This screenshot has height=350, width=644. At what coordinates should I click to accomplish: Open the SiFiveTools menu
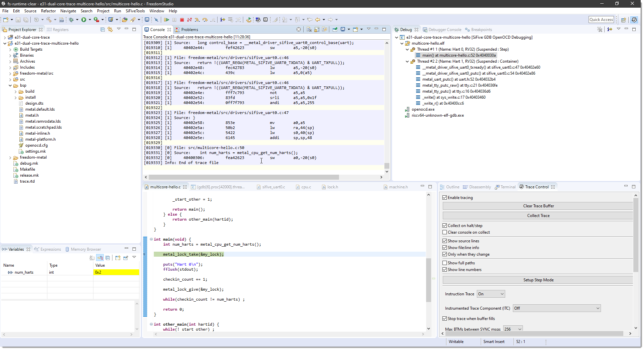pyautogui.click(x=135, y=11)
